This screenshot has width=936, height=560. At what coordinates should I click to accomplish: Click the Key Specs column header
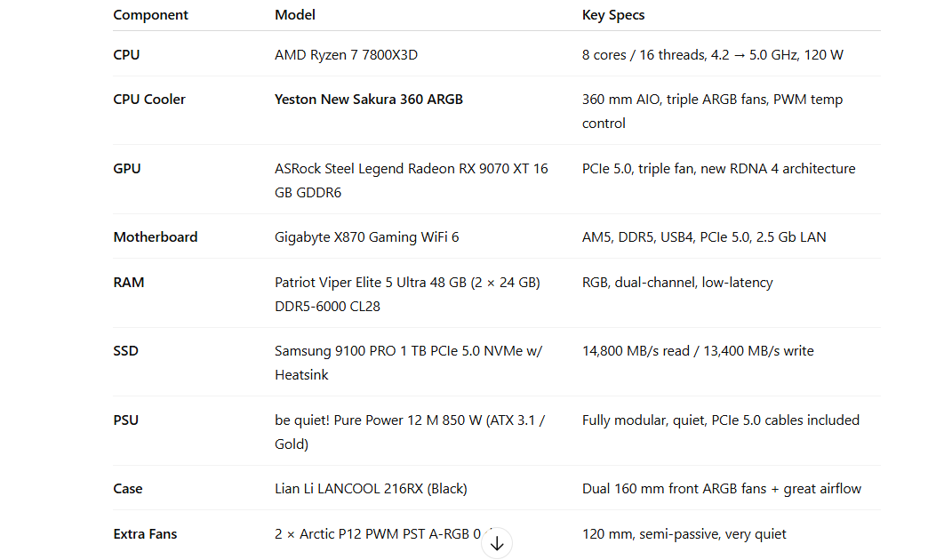pos(613,15)
